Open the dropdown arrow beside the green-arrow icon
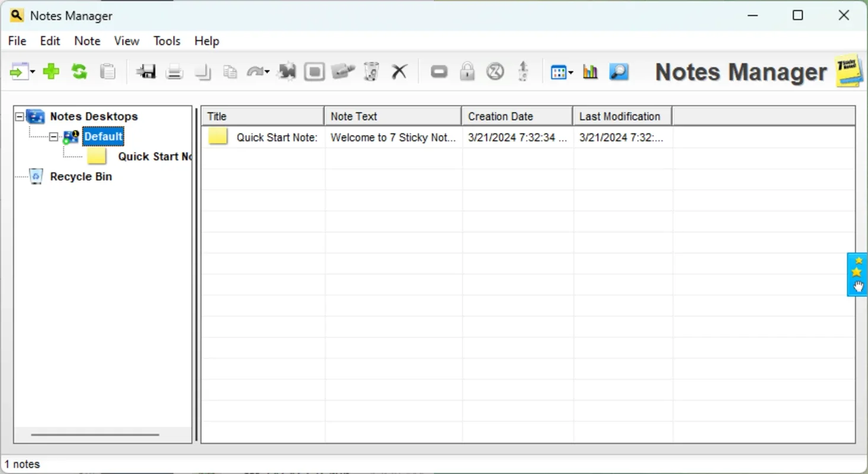This screenshot has height=474, width=868. coord(33,72)
